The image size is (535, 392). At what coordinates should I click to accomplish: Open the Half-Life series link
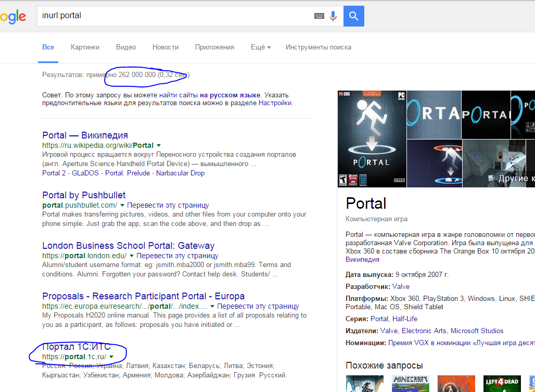click(405, 319)
